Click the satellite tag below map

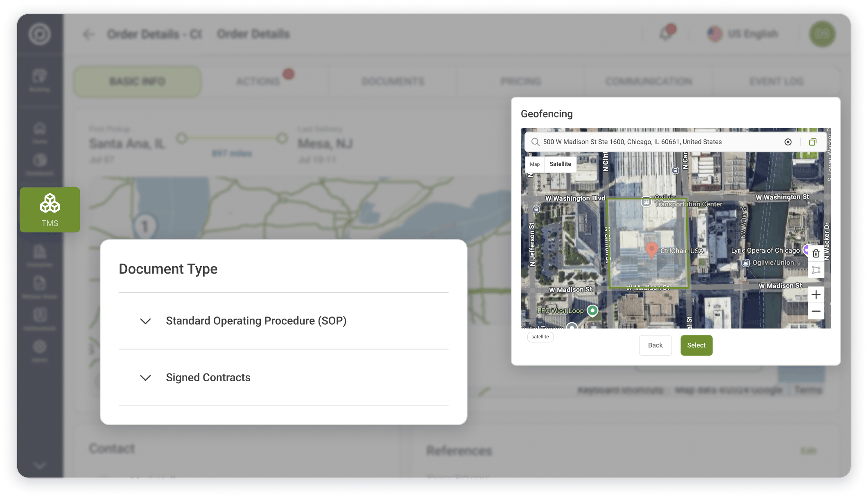[x=540, y=337]
